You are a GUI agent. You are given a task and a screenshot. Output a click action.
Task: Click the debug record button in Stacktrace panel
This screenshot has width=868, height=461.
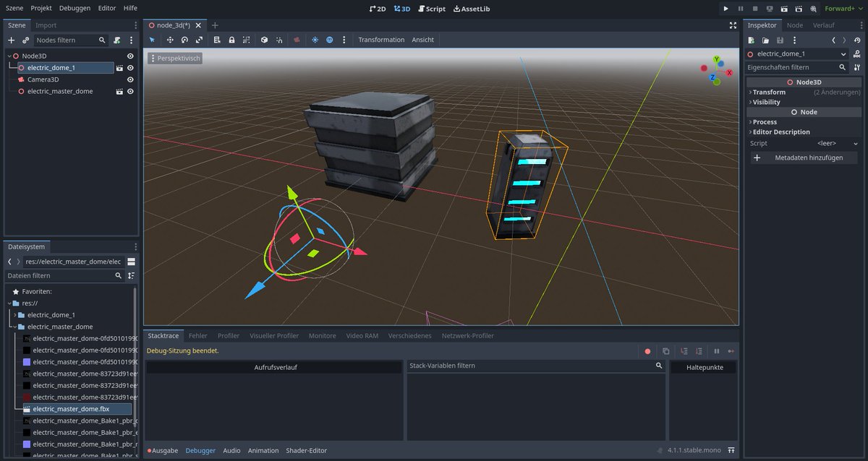coord(647,351)
